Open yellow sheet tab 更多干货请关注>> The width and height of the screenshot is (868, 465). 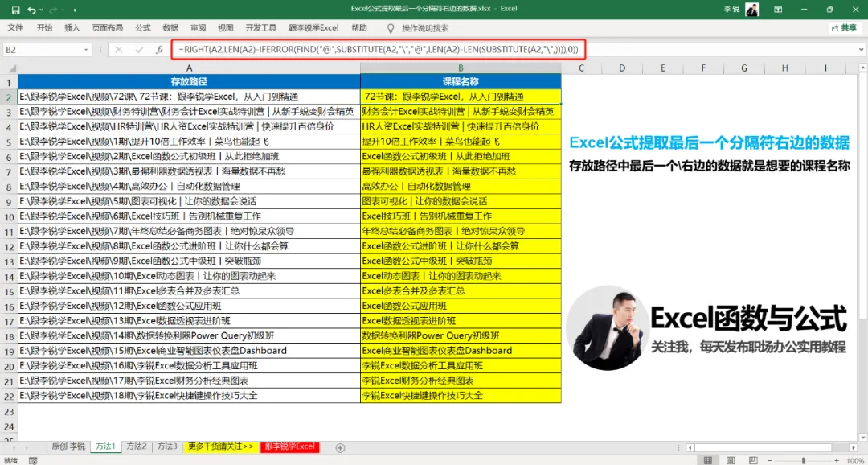[221, 446]
